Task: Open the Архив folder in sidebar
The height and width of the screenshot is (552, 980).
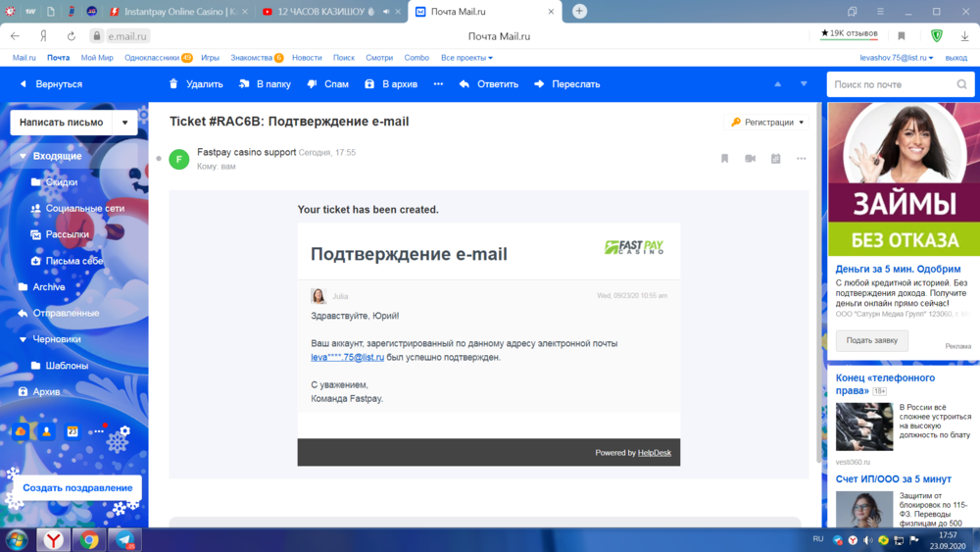Action: coord(46,392)
